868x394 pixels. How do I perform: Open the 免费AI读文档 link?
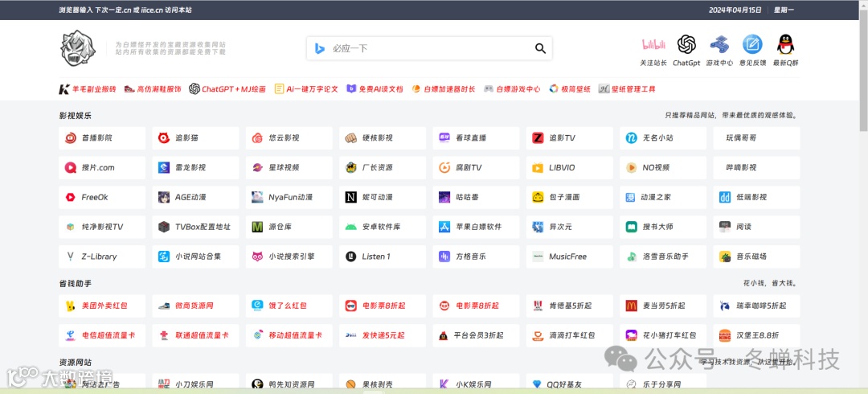pyautogui.click(x=375, y=88)
